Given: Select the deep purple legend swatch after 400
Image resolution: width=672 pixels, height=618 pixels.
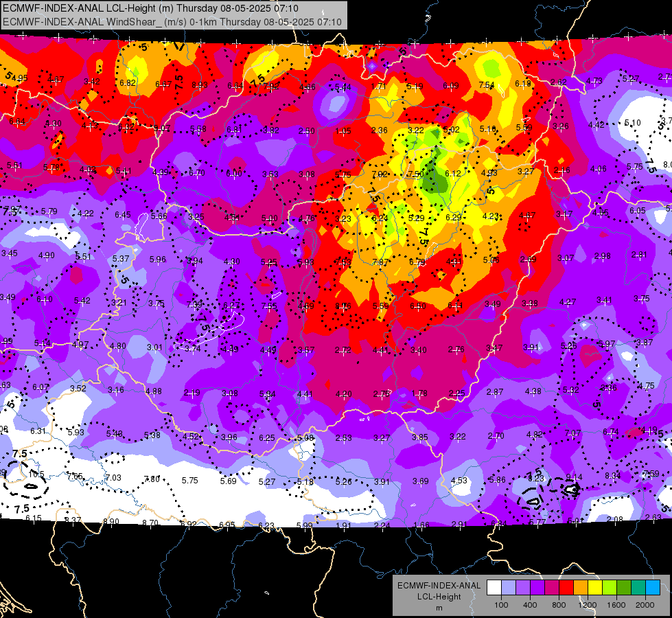Looking at the screenshot, I should (537, 588).
